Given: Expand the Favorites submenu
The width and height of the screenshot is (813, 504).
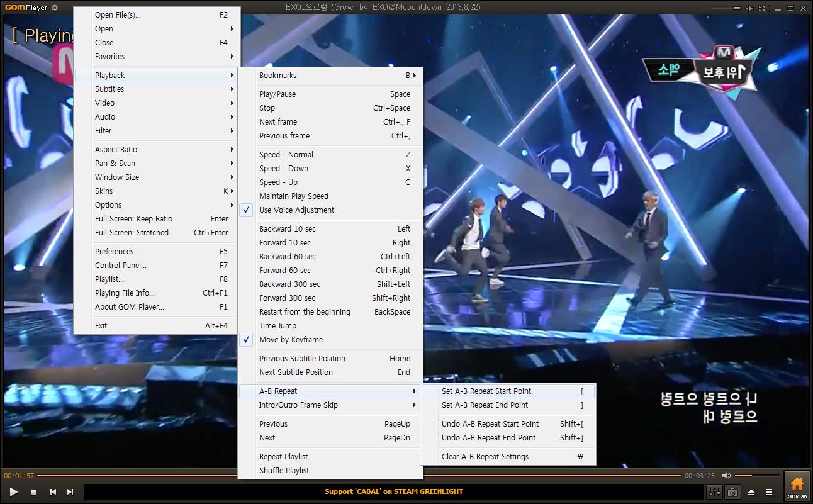Looking at the screenshot, I should (157, 57).
